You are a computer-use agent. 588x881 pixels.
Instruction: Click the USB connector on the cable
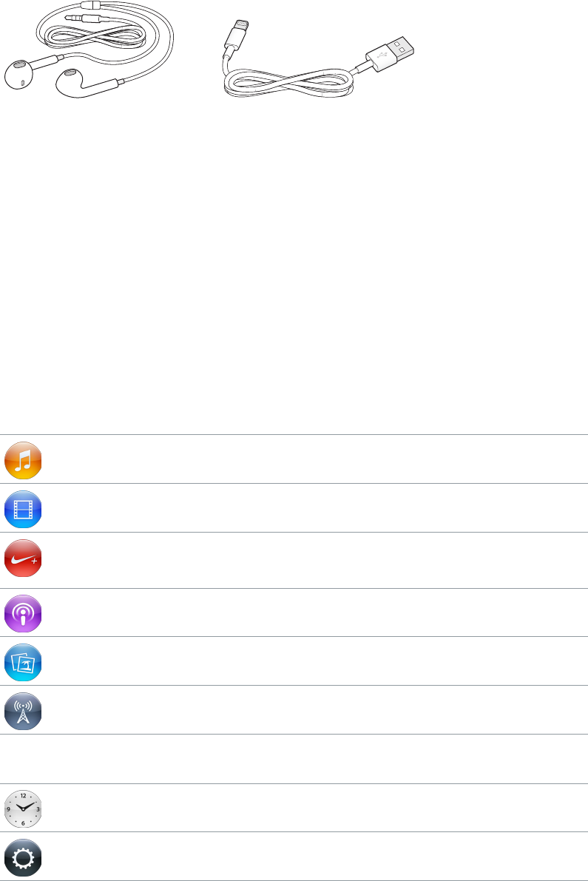click(391, 52)
